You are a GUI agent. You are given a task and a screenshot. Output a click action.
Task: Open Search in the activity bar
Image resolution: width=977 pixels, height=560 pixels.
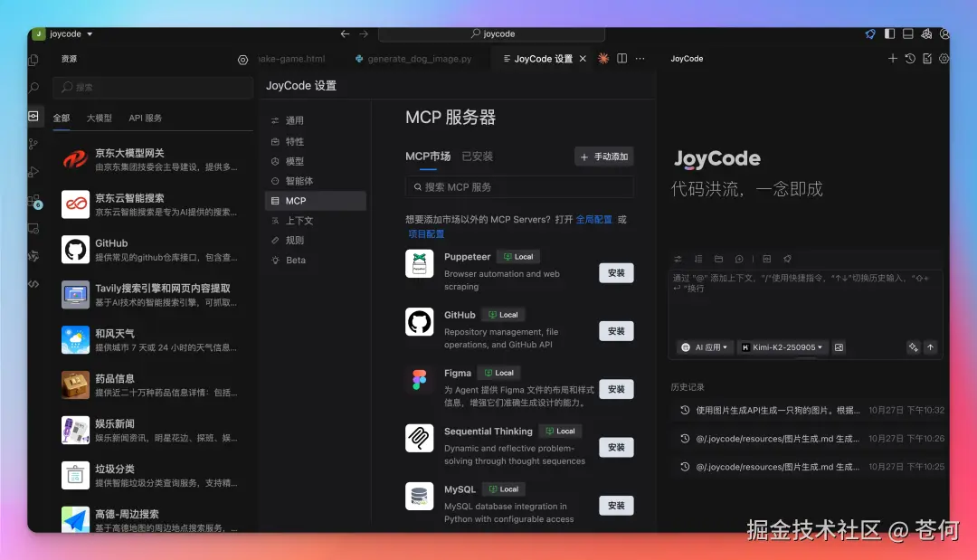click(x=33, y=89)
